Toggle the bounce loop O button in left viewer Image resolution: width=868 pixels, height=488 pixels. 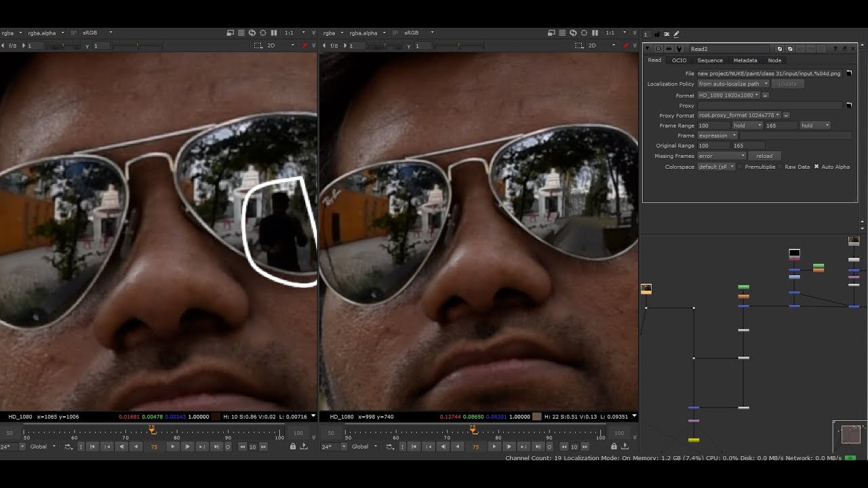click(x=228, y=447)
